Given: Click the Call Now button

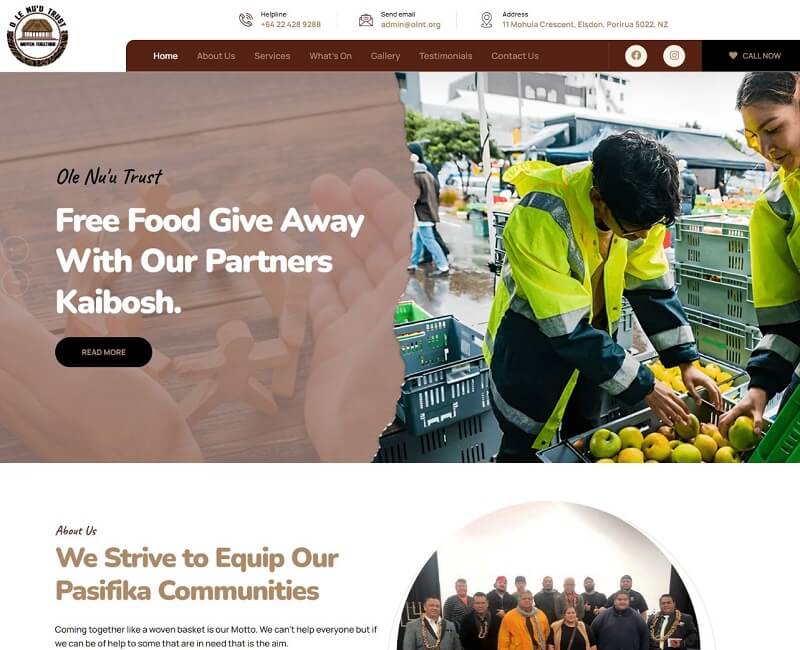Looking at the screenshot, I should tap(751, 56).
